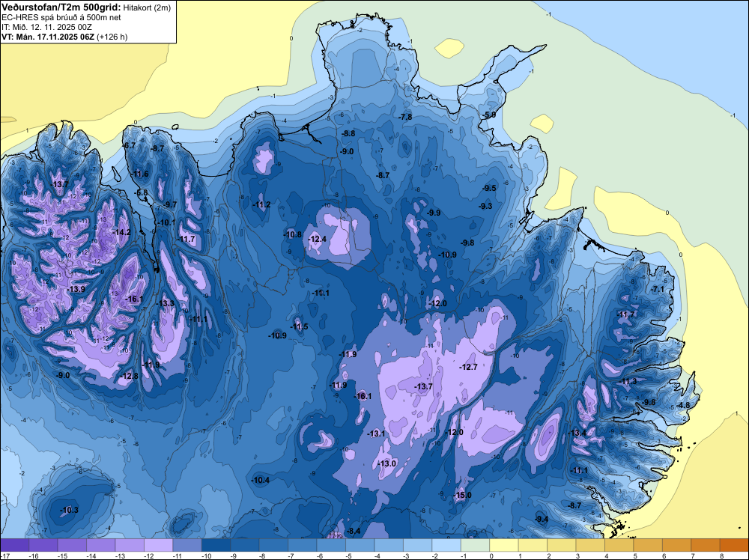
Task: Click the -4.8 temperature label
Action: tap(684, 405)
